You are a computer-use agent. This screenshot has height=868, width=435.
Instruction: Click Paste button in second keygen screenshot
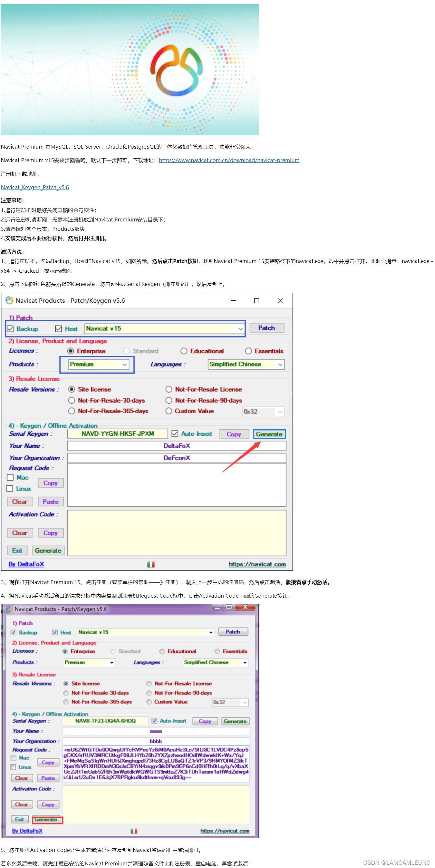(48, 778)
